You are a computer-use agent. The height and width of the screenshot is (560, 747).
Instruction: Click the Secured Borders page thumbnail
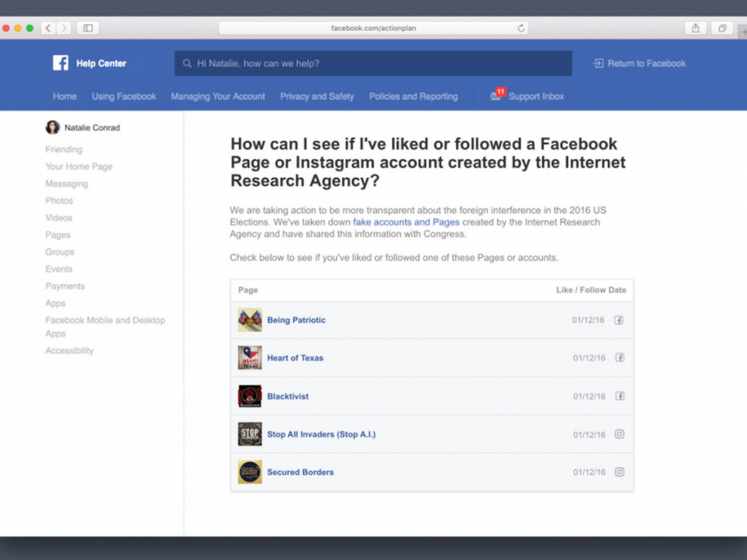pyautogui.click(x=250, y=472)
